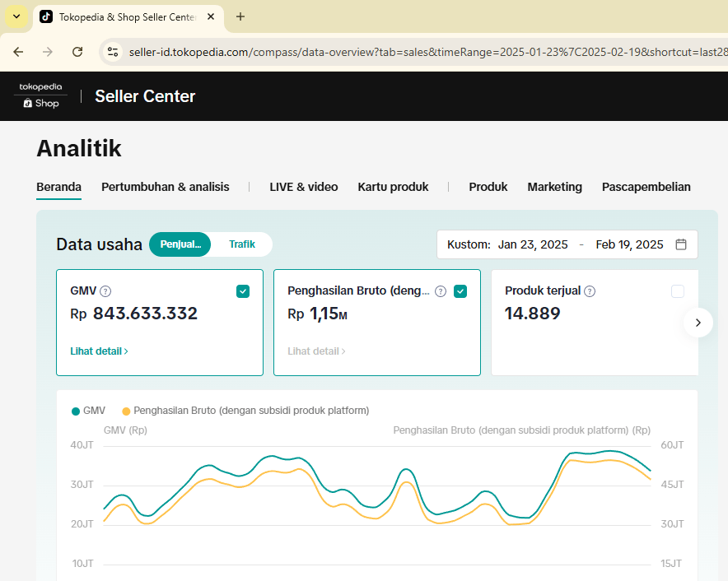Open the calendar icon in date range
728x581 pixels.
[x=681, y=244]
